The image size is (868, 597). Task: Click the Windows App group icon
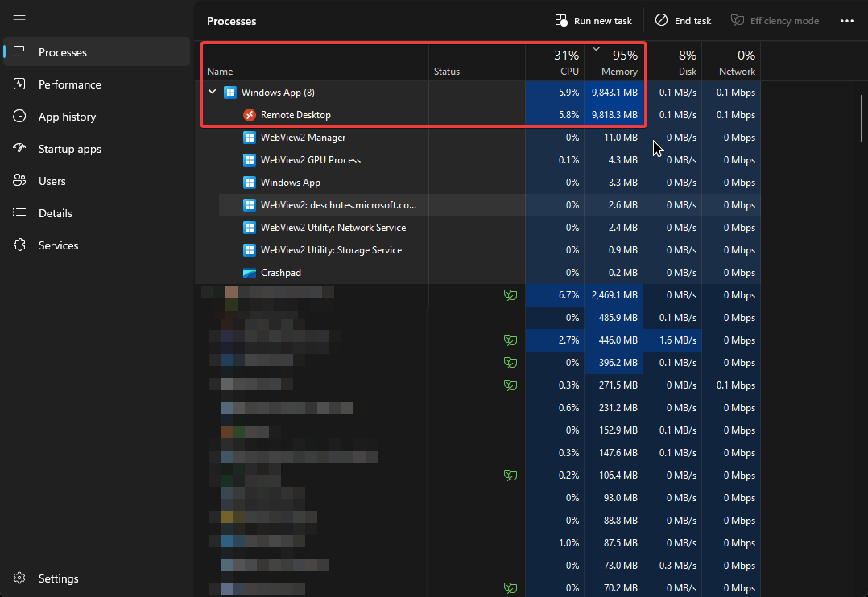pyautogui.click(x=229, y=93)
